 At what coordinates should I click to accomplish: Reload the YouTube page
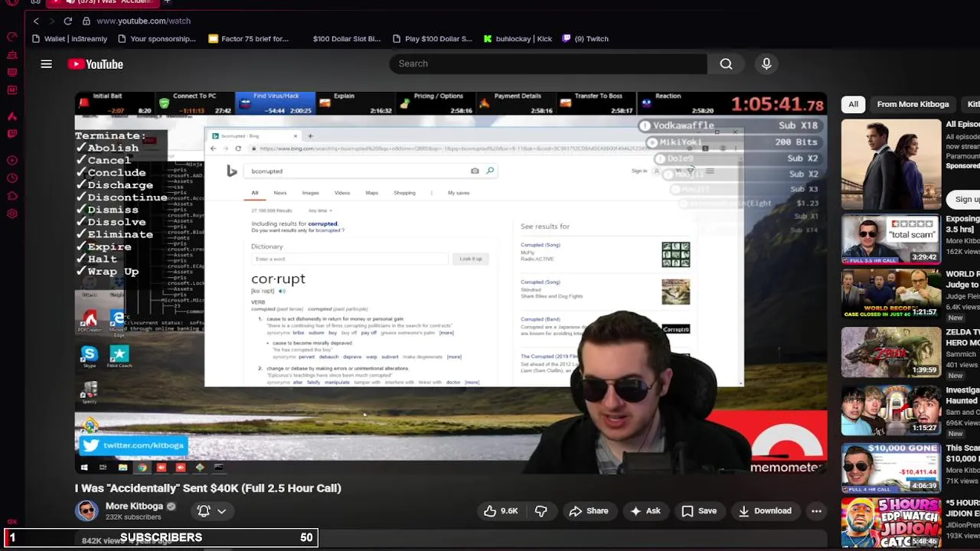point(68,21)
